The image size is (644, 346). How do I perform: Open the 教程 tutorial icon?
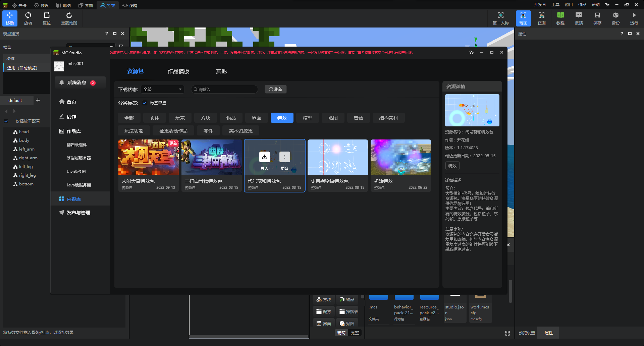pyautogui.click(x=560, y=18)
